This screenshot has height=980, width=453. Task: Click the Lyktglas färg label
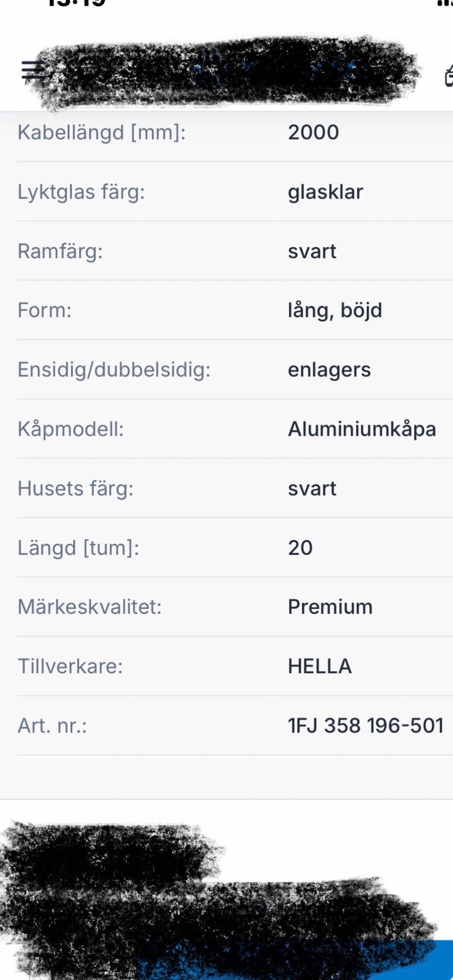click(81, 192)
